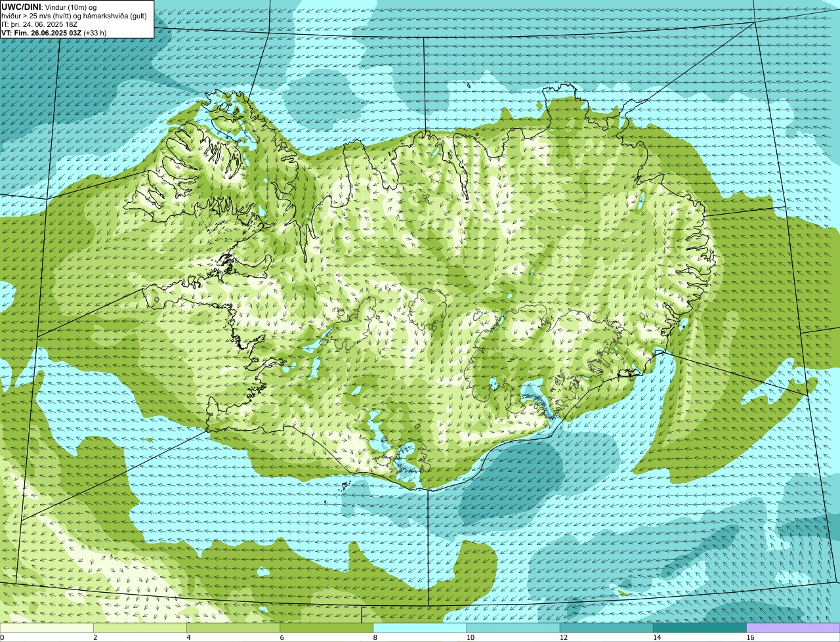Screen dimensions: 840x642
Task: Click the 4–6 m/s green legend swatch
Action: (x=234, y=628)
